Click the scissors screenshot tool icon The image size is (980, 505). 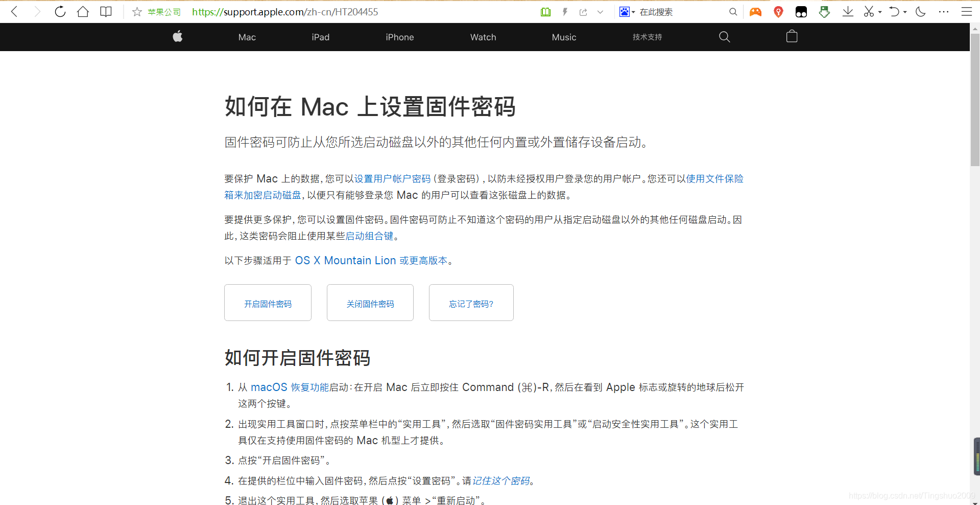pyautogui.click(x=869, y=12)
